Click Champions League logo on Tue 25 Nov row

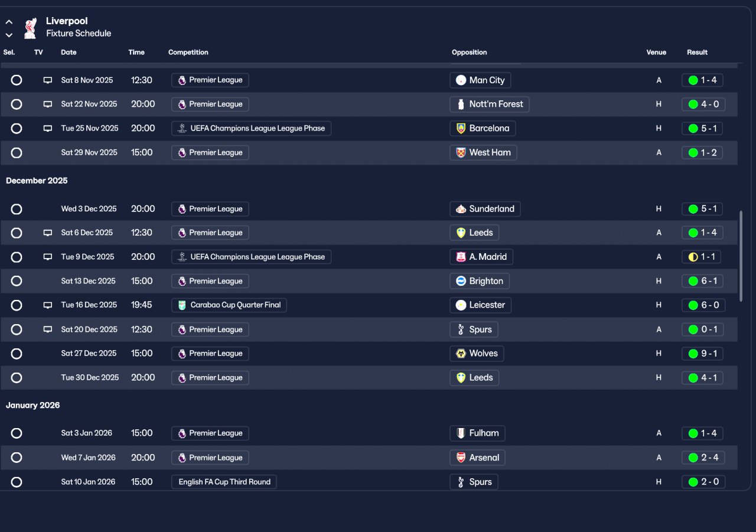[182, 128]
